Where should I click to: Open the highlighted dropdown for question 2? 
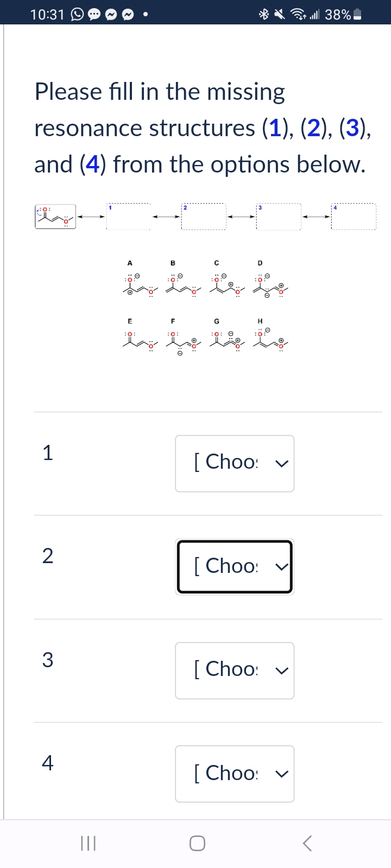tap(234, 566)
